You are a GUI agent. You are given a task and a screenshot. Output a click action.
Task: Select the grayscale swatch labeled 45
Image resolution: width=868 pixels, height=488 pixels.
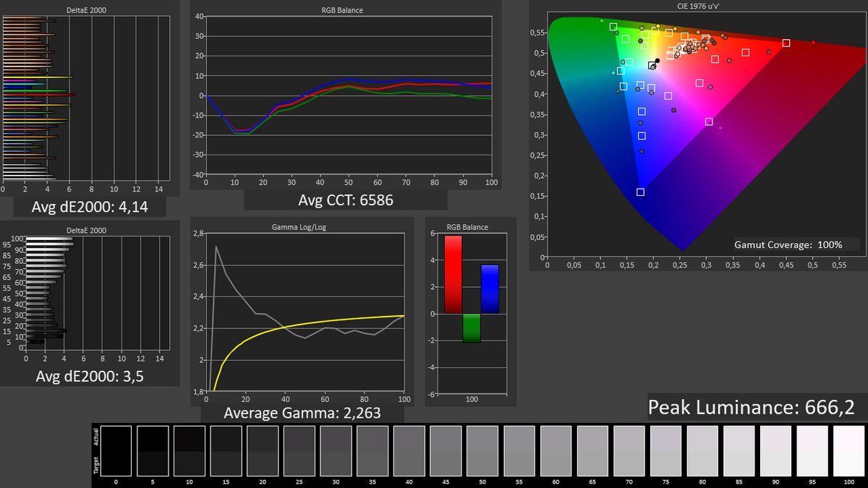[446, 450]
